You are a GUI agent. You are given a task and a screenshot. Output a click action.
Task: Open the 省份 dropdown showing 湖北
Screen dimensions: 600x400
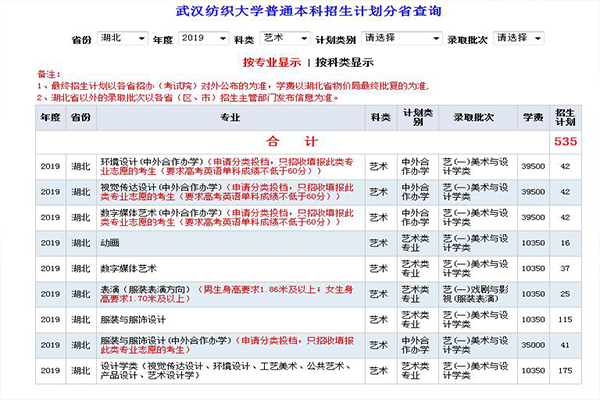point(122,38)
